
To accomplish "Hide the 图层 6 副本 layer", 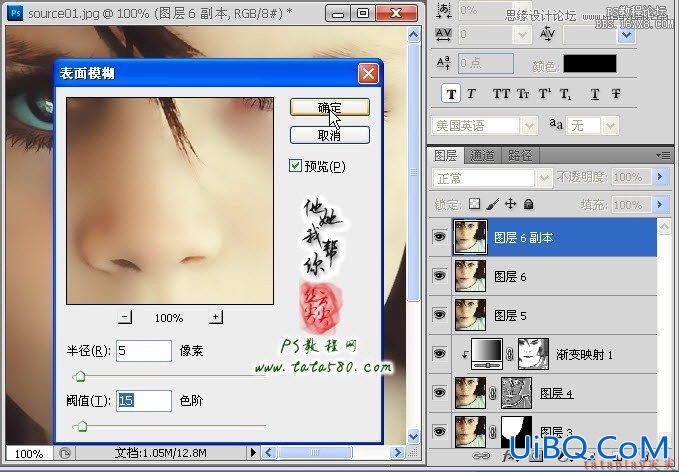I will tap(439, 237).
